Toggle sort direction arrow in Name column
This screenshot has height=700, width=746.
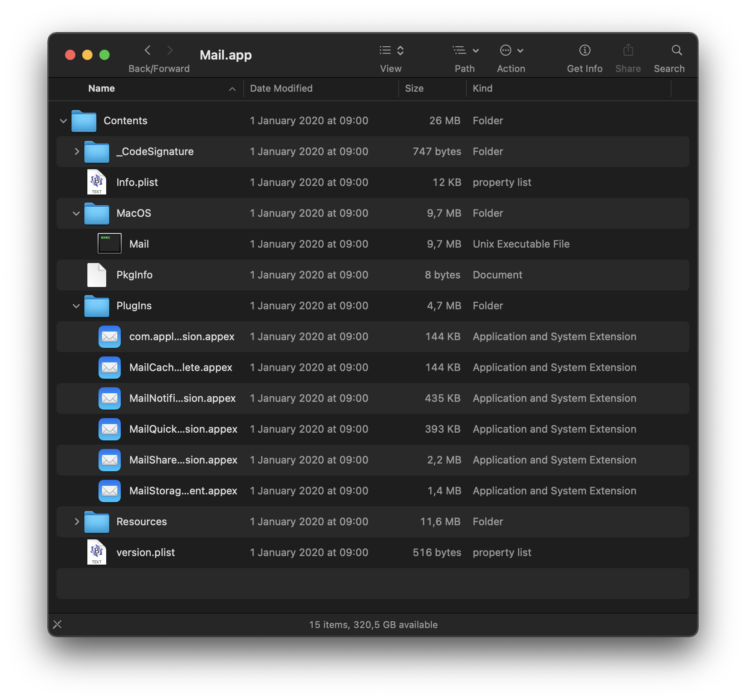(232, 89)
